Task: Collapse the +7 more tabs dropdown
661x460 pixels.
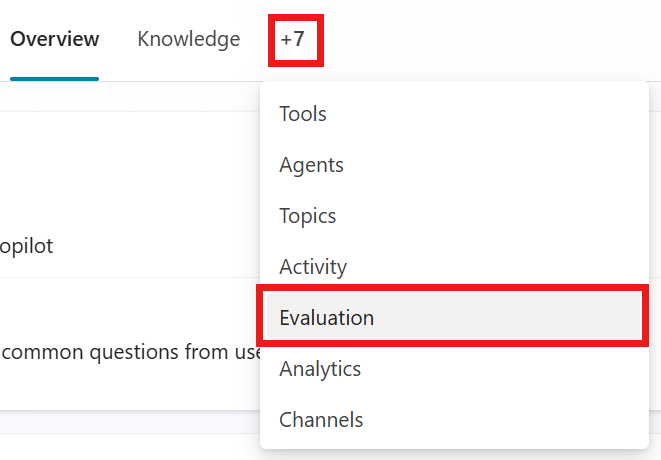Action: pos(295,40)
